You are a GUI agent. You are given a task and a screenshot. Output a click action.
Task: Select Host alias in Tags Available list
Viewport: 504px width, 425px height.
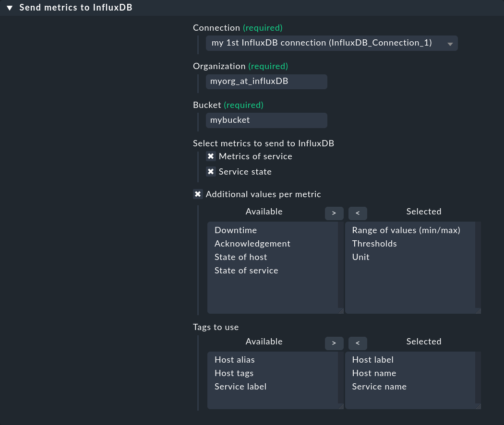coord(235,360)
